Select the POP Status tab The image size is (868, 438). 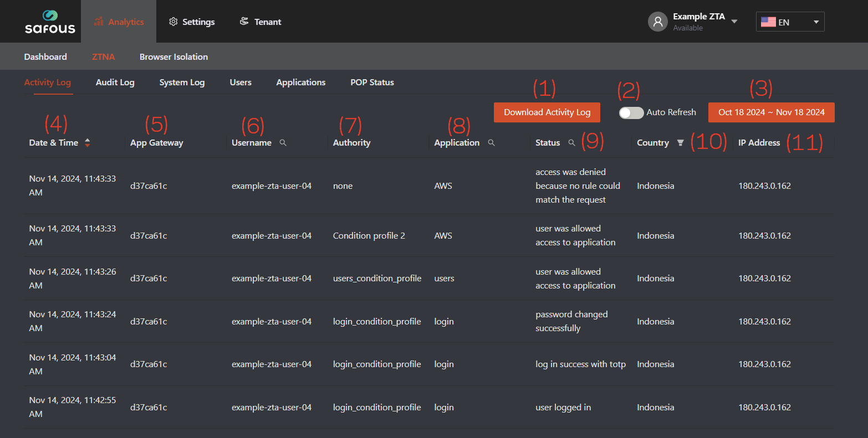372,82
